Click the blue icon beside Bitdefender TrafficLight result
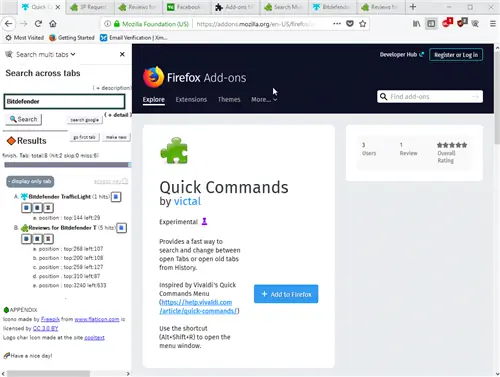This screenshot has height=377, width=500. 116,197
